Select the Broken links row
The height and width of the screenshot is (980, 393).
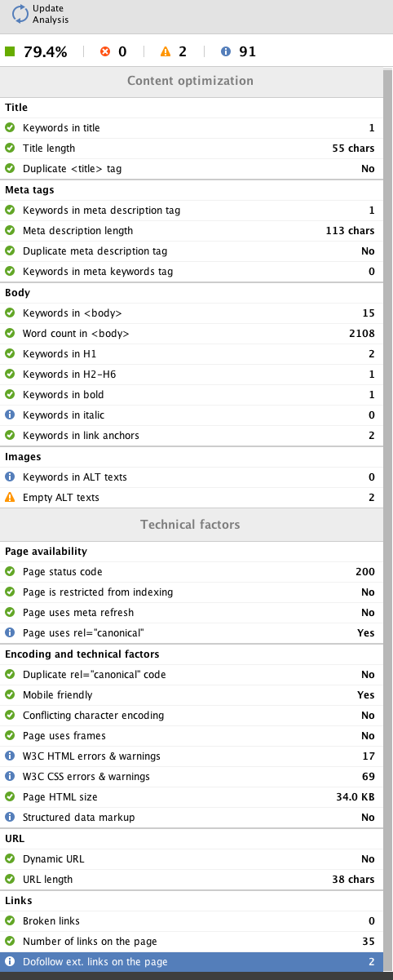191,921
